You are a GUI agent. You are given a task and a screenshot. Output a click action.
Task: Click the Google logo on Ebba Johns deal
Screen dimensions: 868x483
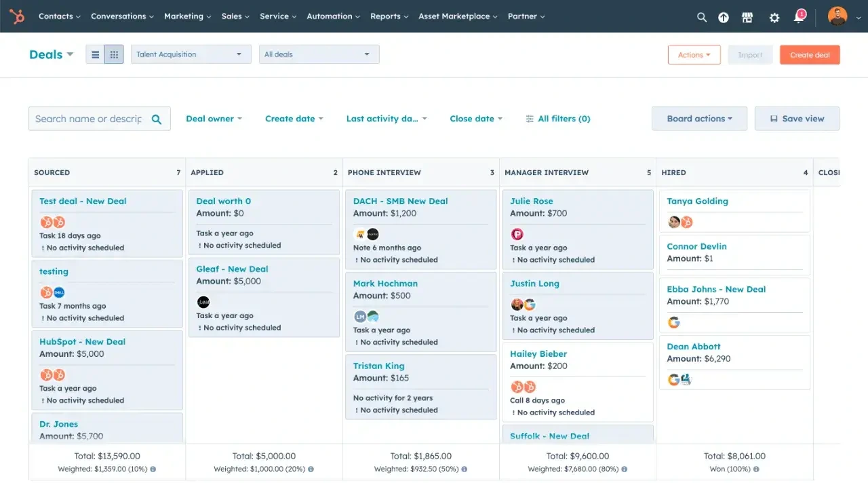673,322
